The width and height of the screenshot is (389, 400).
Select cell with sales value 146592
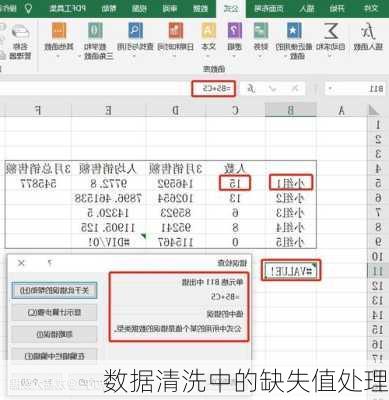(x=176, y=183)
